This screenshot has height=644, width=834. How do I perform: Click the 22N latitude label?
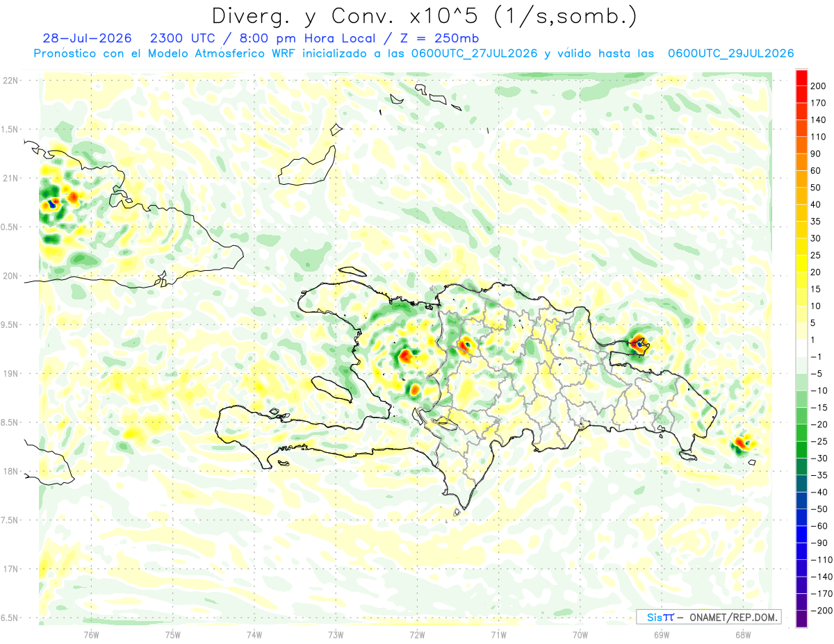pos(10,81)
